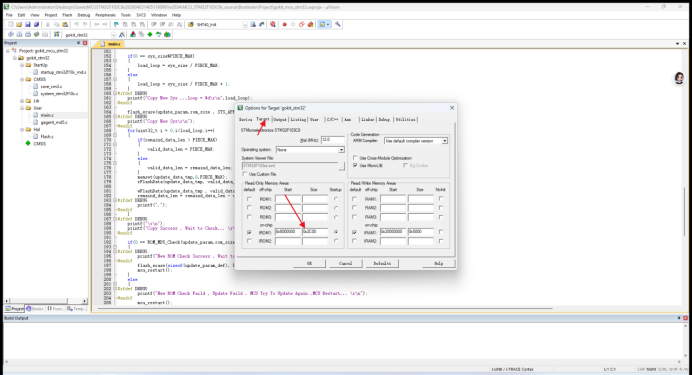Collapse the User folder in project tree
The width and height of the screenshot is (693, 375).
[22, 108]
